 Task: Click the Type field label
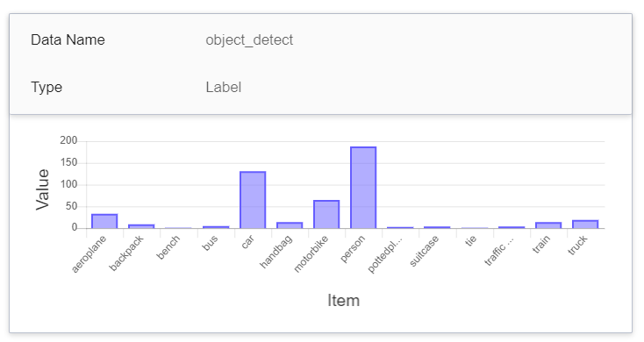click(47, 87)
